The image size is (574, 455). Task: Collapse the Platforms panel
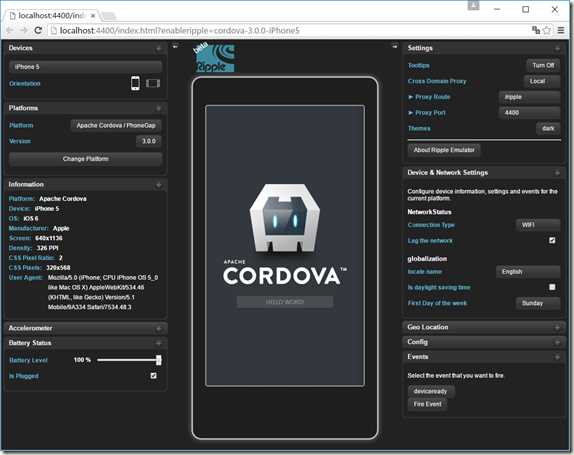click(159, 108)
